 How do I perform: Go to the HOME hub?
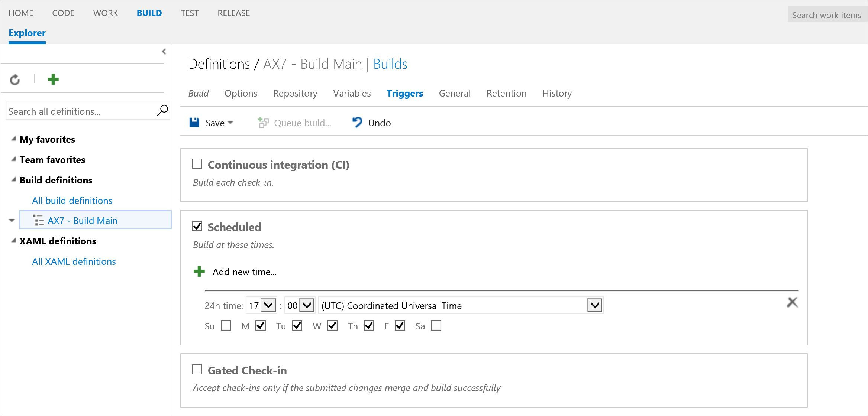point(21,13)
